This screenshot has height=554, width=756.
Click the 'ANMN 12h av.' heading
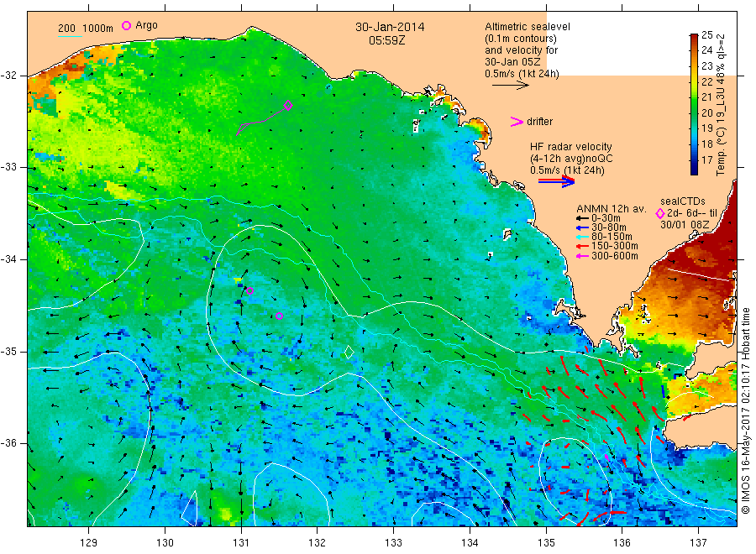point(611,209)
